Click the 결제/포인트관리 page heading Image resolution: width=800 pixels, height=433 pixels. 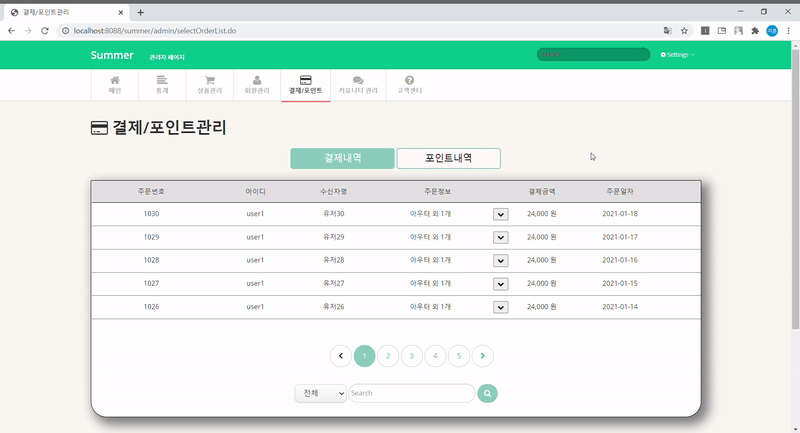click(x=169, y=127)
